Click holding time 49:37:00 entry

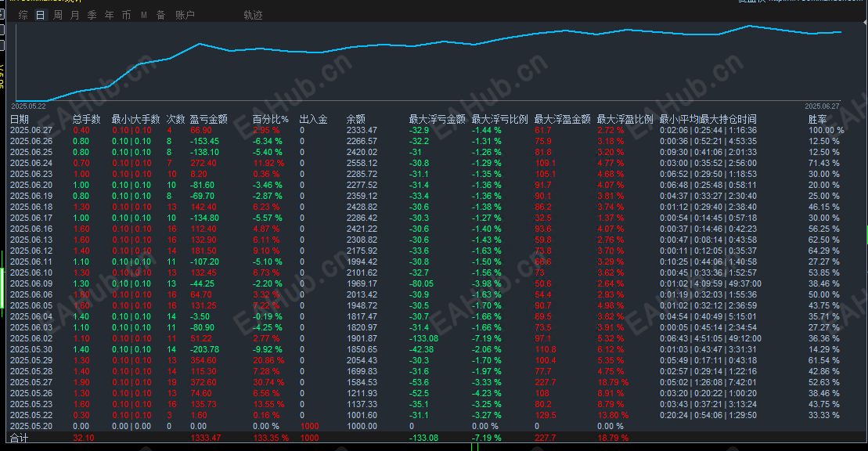click(744, 283)
